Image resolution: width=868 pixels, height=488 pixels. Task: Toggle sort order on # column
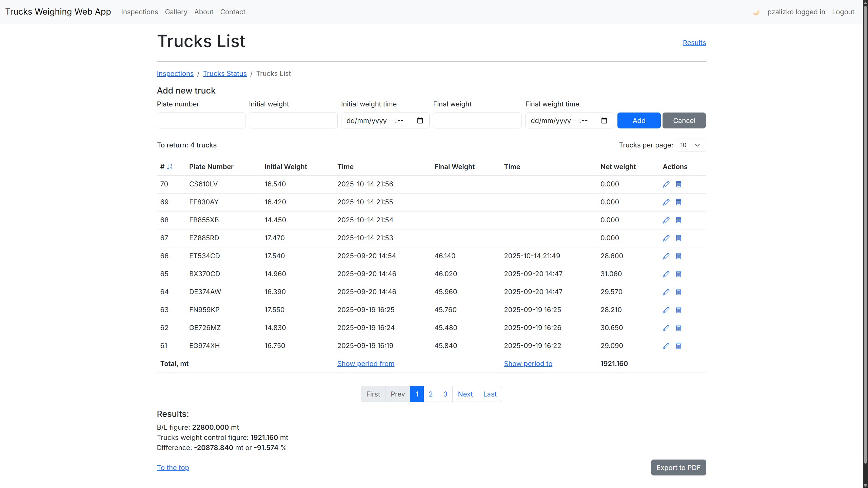170,167
